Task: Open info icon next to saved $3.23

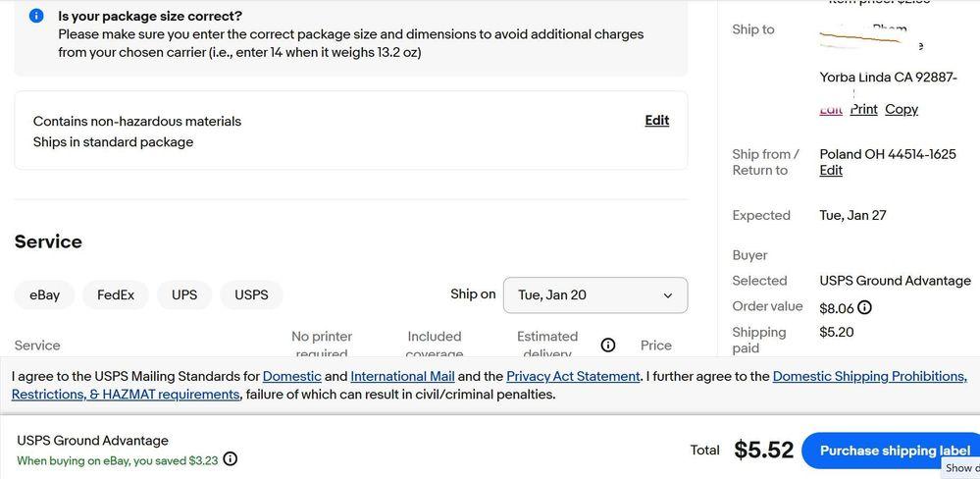Action: (230, 459)
